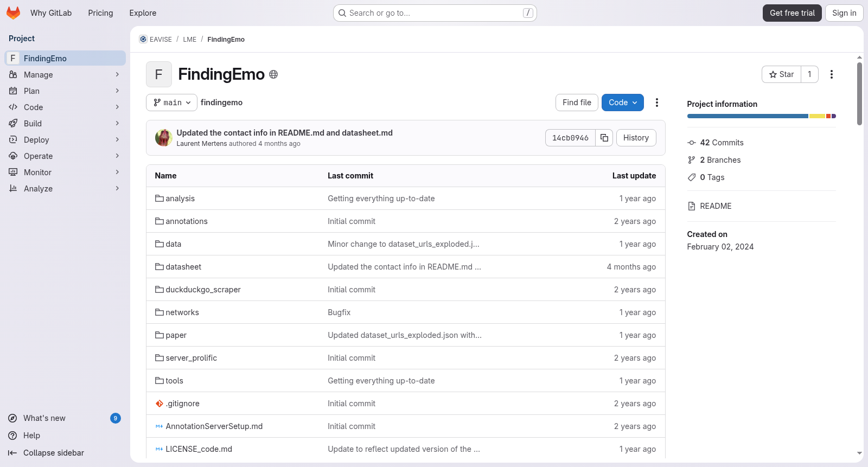
Task: Expand the Operate sidebar section
Action: click(65, 156)
